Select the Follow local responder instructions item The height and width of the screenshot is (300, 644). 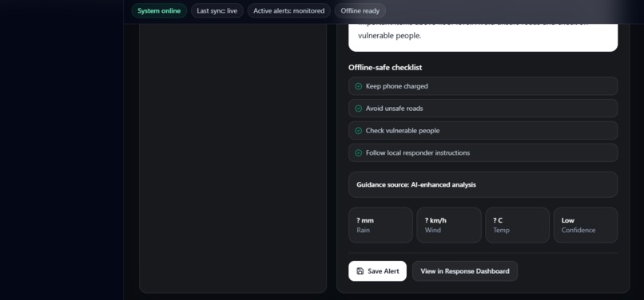tap(483, 152)
